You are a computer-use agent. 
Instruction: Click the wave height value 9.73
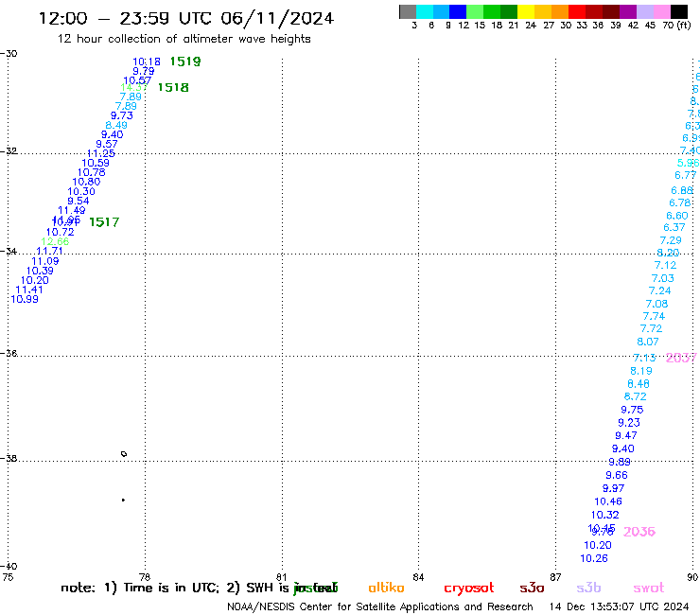121,115
